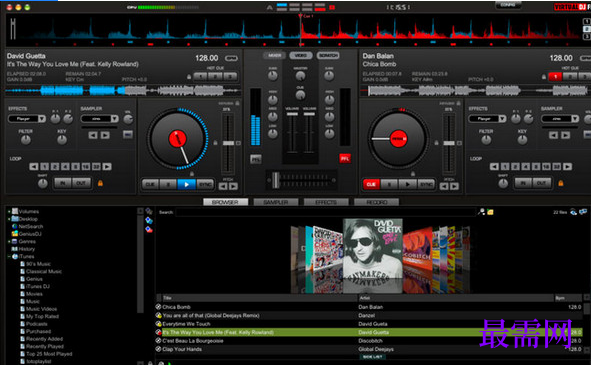Expand the Genres tree node
Screen dimensions: 591x365
[x=9, y=241]
